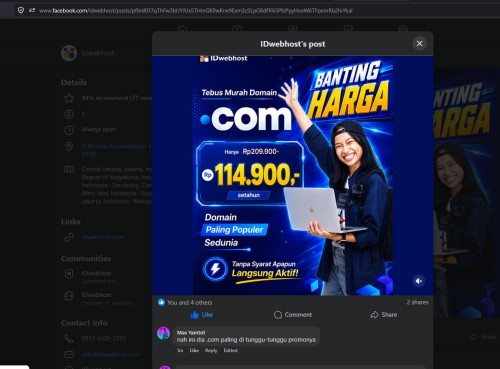Click the shield icon for IDwebhost Subscriber hub

coord(69,274)
